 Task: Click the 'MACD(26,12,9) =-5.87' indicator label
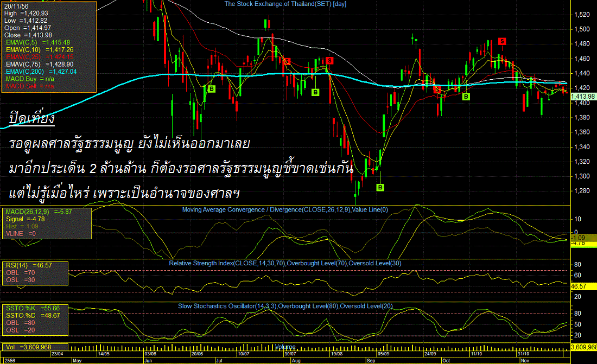point(39,212)
